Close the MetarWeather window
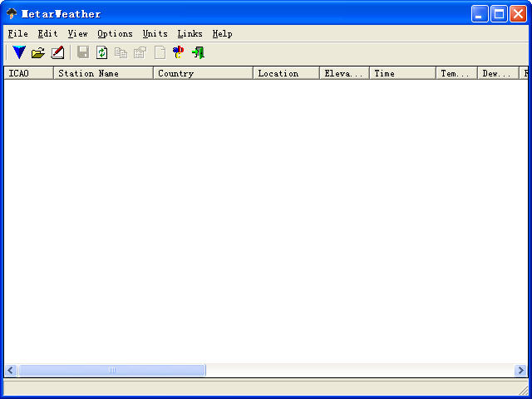Screen dimensions: 532x399 (519, 14)
